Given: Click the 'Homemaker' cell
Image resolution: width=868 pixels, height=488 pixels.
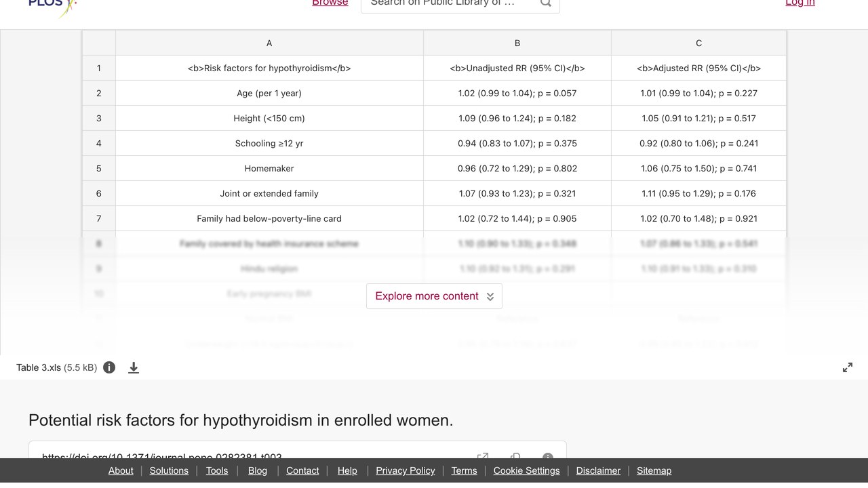Looking at the screenshot, I should (269, 168).
